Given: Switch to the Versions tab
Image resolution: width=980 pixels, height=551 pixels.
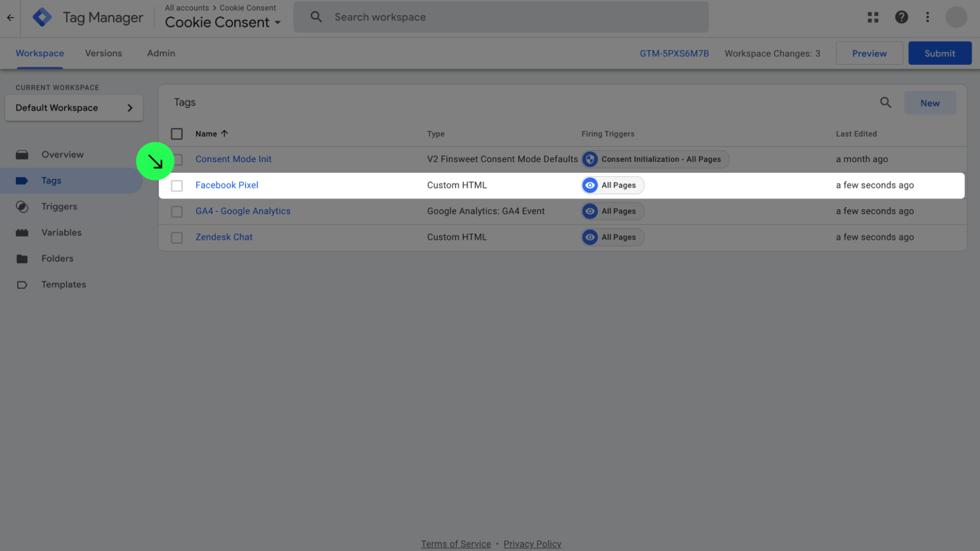Looking at the screenshot, I should tap(104, 53).
